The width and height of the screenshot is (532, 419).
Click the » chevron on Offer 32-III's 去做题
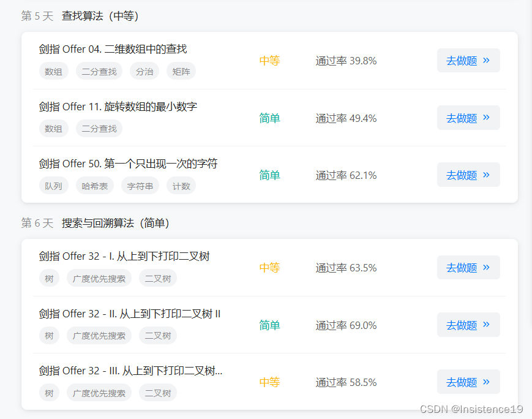coord(487,381)
